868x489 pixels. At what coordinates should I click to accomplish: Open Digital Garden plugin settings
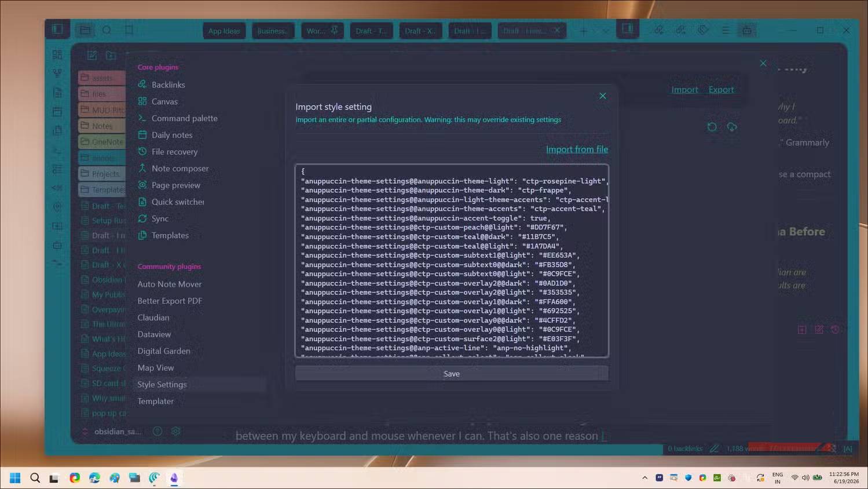(x=164, y=351)
